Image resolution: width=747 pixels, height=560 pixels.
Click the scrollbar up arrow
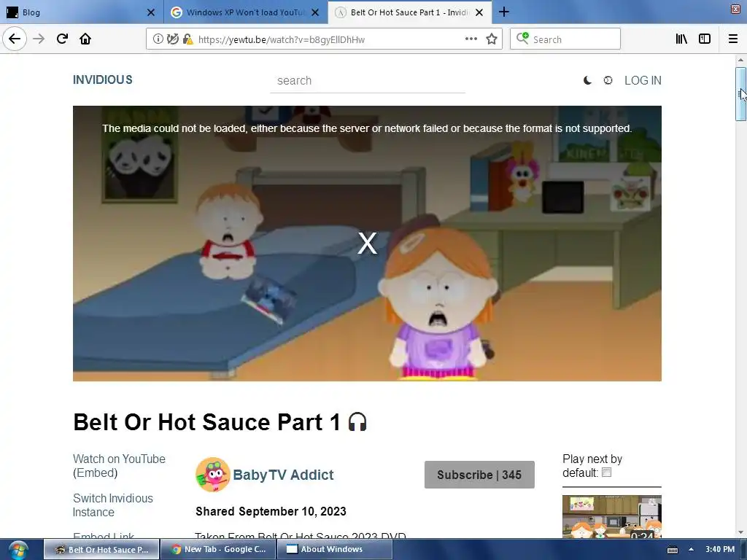(x=740, y=60)
